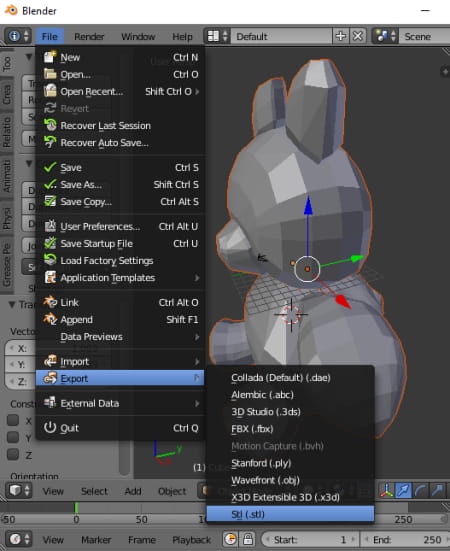
Task: Open the 3D viewport View menu
Action: (x=53, y=491)
